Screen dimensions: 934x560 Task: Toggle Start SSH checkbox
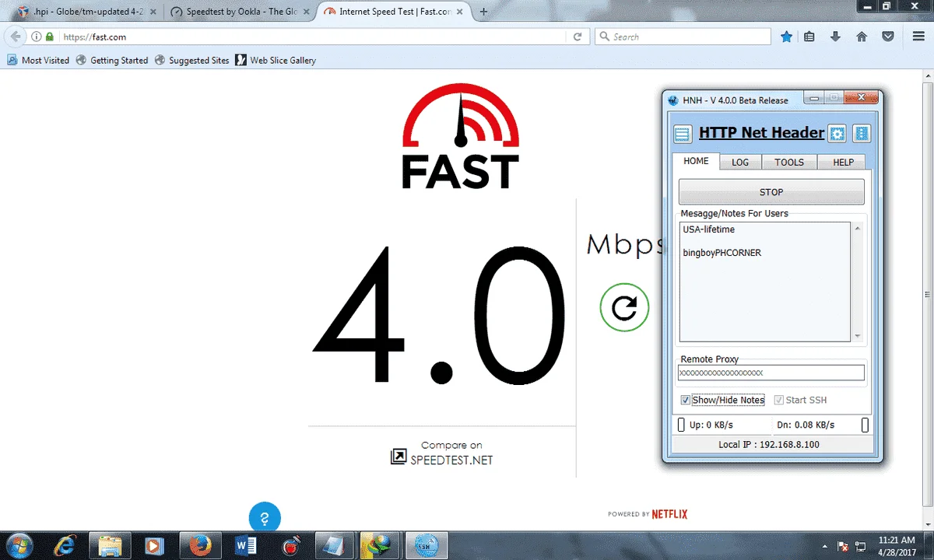[778, 400]
